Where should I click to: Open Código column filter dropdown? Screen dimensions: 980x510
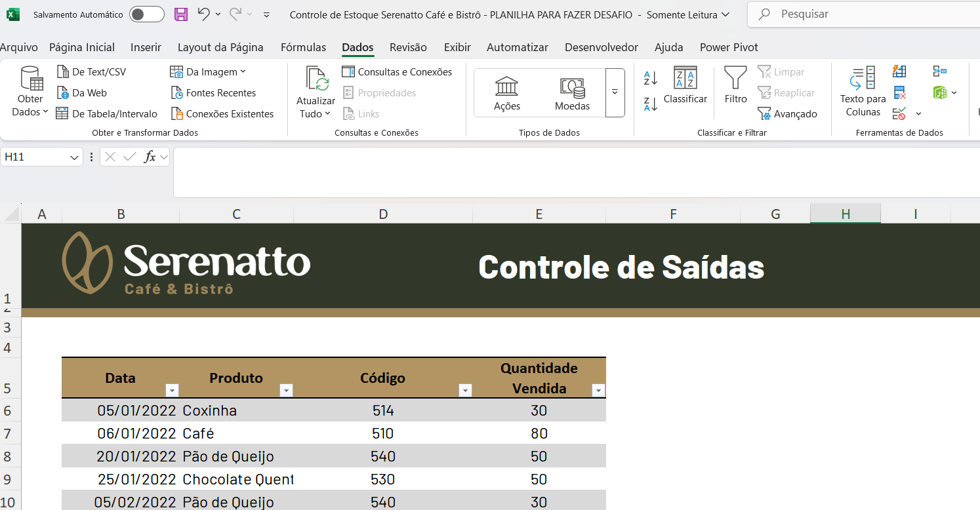click(465, 391)
